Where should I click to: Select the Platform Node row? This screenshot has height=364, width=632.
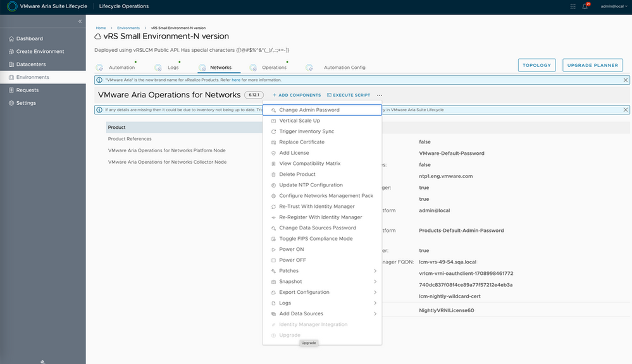click(x=184, y=150)
